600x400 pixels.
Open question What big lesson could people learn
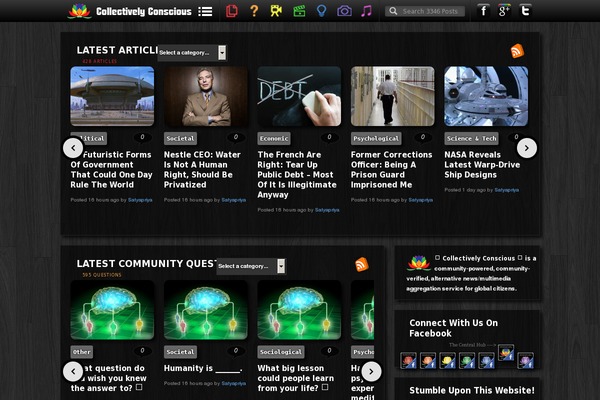(295, 378)
